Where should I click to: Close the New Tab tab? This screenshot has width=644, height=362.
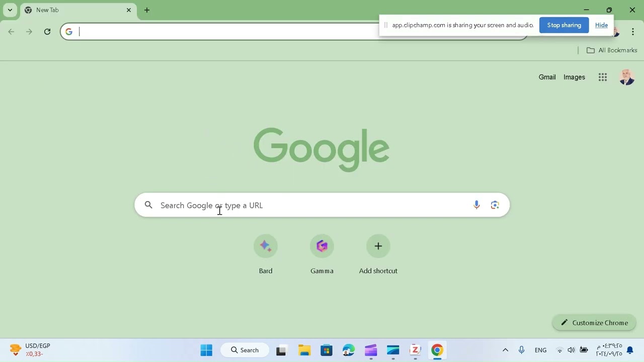click(129, 10)
